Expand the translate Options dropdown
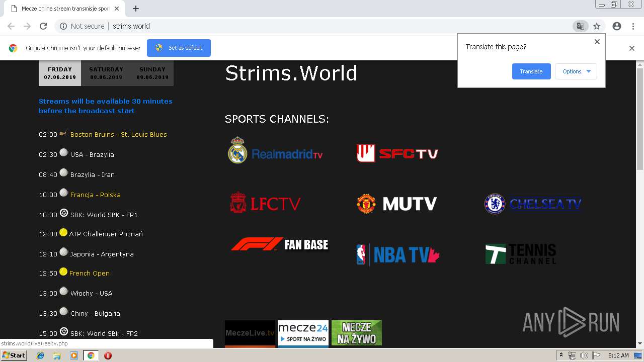Image resolution: width=644 pixels, height=362 pixels. click(576, 71)
